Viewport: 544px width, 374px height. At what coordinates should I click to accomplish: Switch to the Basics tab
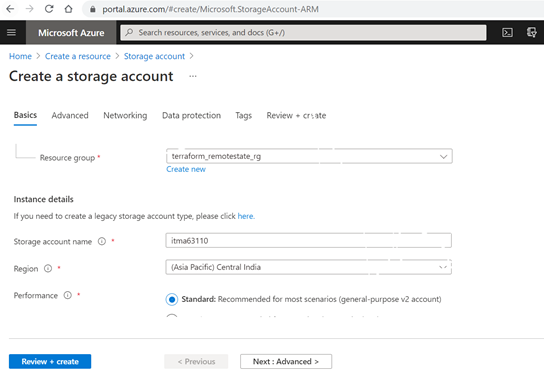point(25,115)
